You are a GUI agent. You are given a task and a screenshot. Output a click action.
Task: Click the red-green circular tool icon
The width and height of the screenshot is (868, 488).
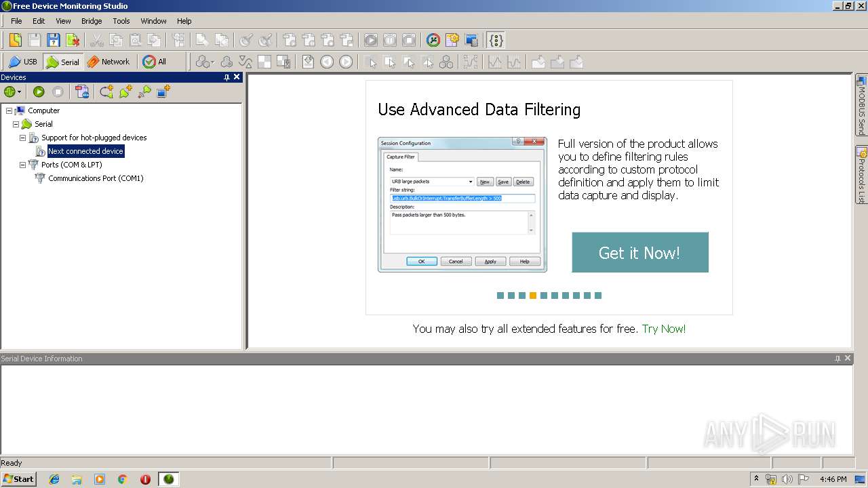point(433,40)
